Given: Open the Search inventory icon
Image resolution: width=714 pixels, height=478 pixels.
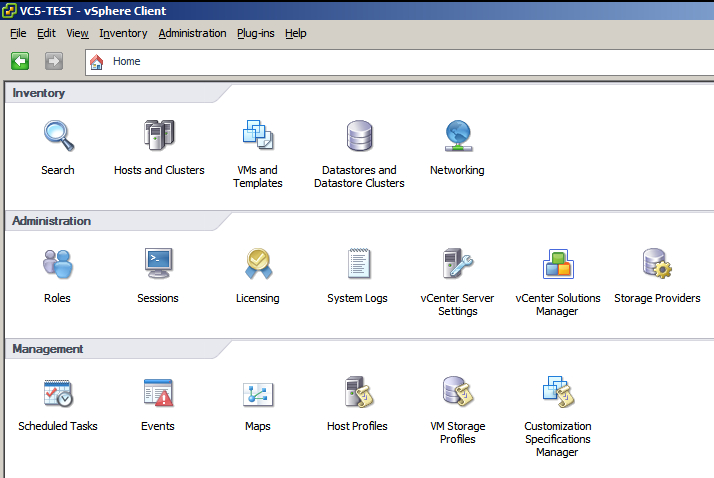Looking at the screenshot, I should (59, 135).
